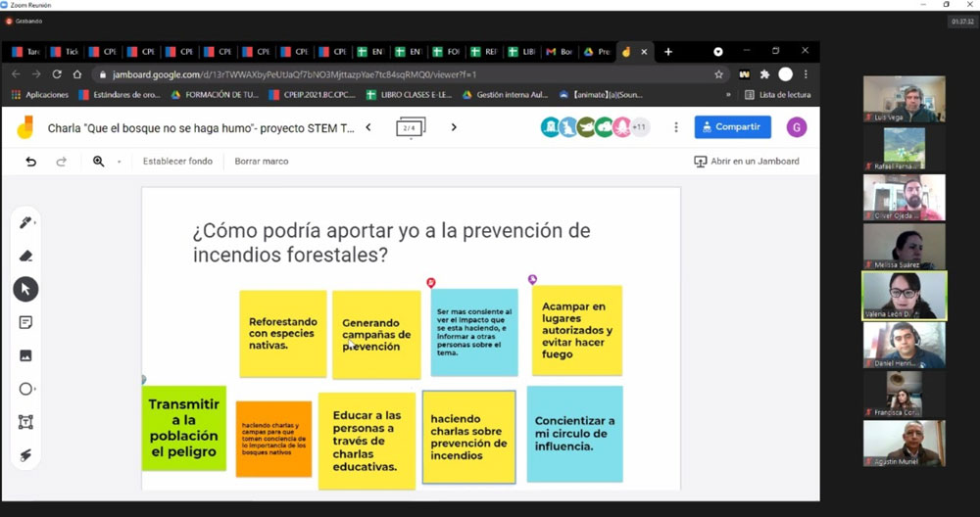Select the Eraser tool
Screen dimensions: 980x517
[x=25, y=256]
